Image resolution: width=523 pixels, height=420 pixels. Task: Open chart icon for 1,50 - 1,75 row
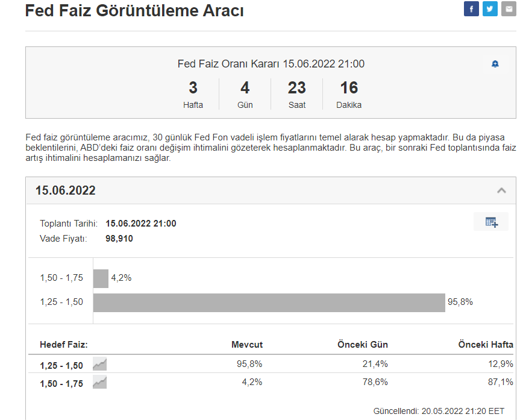(x=99, y=382)
